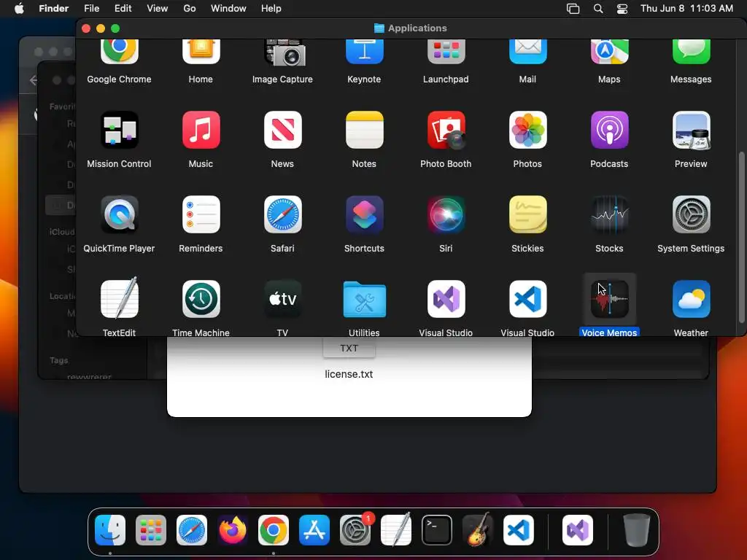Screen dimensions: 747x560
Task: Open the View menu
Action: click(x=158, y=9)
